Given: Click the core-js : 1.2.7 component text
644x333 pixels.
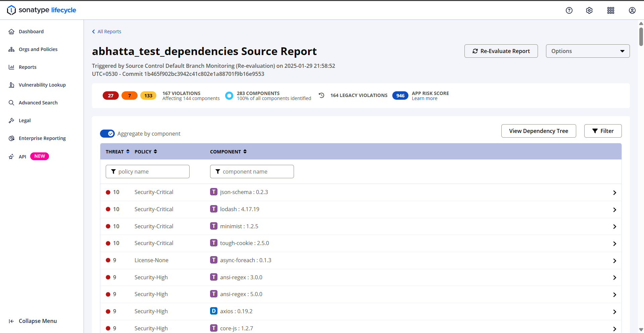Looking at the screenshot, I should click(x=237, y=328).
